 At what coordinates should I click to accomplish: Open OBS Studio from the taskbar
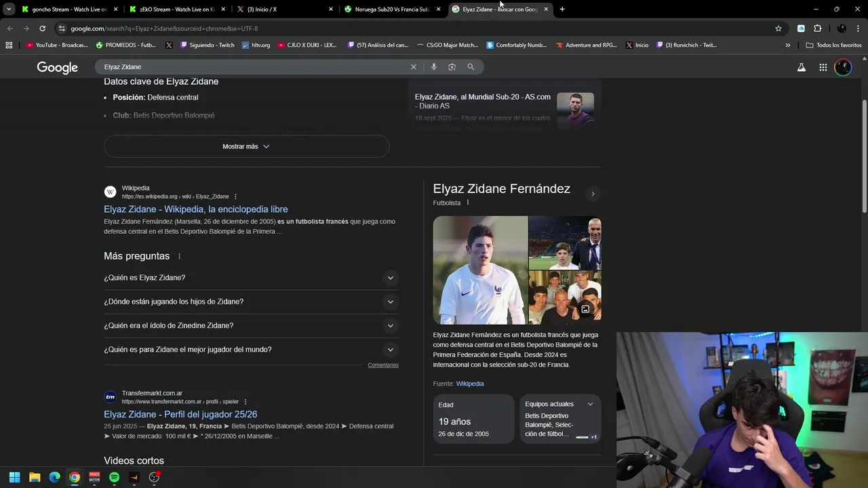154,477
